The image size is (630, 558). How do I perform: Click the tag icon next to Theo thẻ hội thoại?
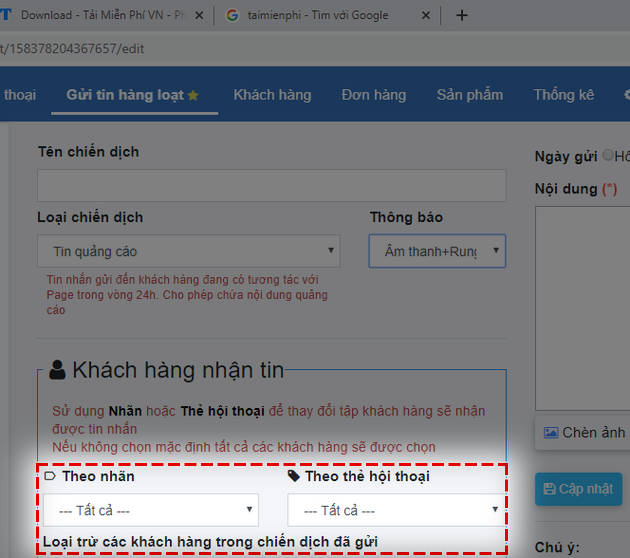(294, 476)
